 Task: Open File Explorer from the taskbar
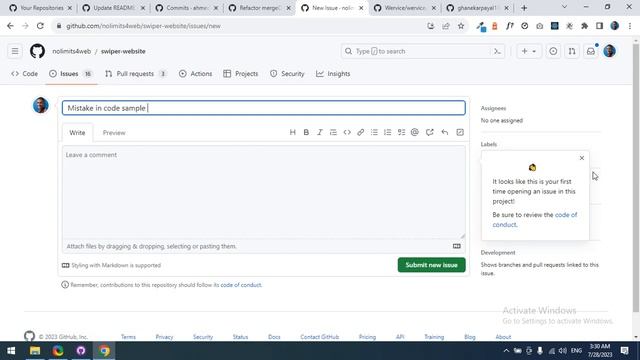[x=35, y=351]
